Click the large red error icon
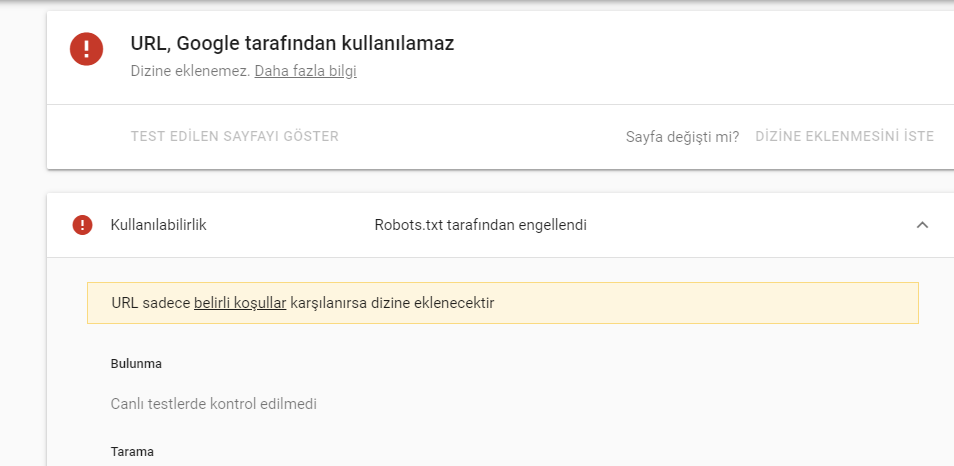Screen dimensions: 954x466 86,49
